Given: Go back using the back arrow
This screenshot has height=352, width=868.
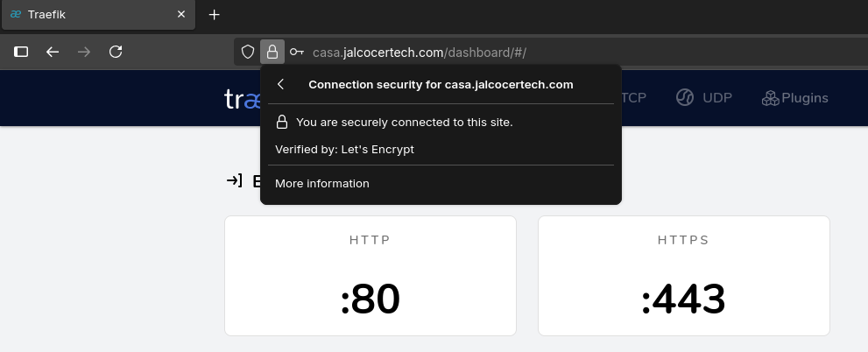Looking at the screenshot, I should click(53, 52).
